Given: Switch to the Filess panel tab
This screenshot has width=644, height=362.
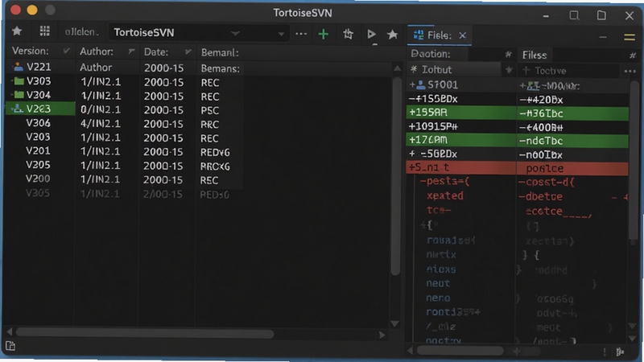Looking at the screenshot, I should tap(535, 55).
